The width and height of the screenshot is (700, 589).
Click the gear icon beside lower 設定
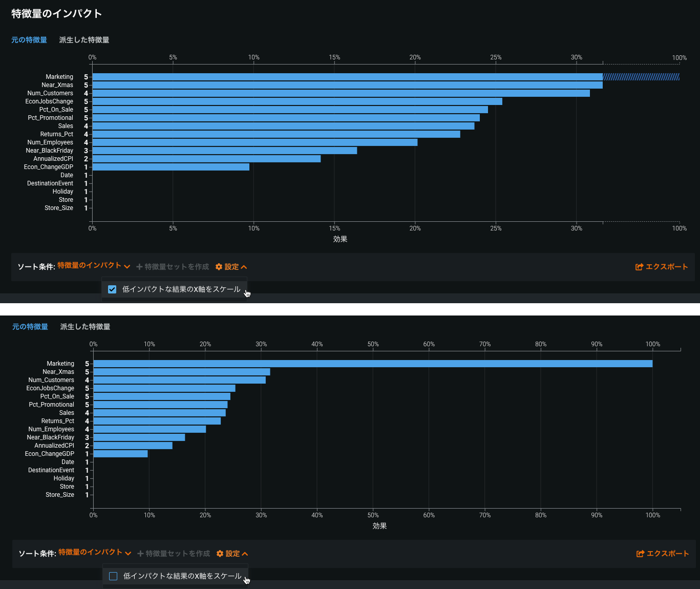220,554
